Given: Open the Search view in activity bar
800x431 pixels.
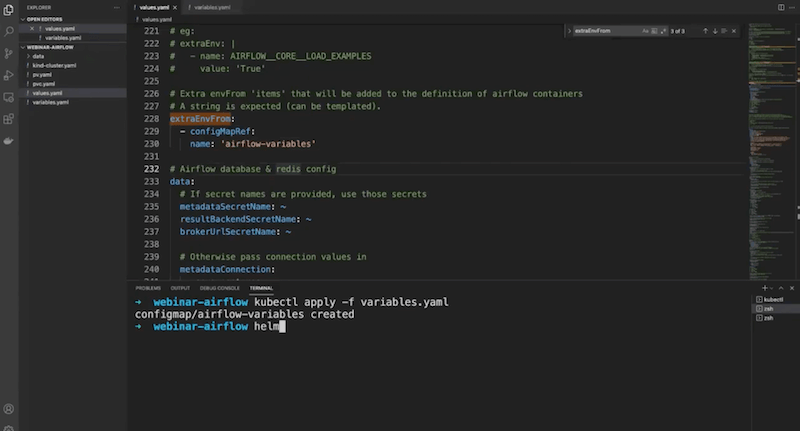Looking at the screenshot, I should coord(9,31).
